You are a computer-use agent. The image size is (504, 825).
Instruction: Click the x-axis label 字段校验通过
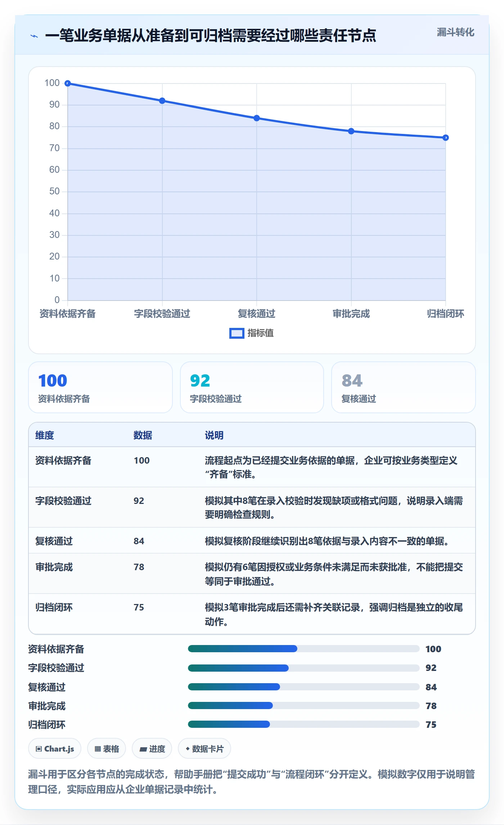(x=162, y=314)
